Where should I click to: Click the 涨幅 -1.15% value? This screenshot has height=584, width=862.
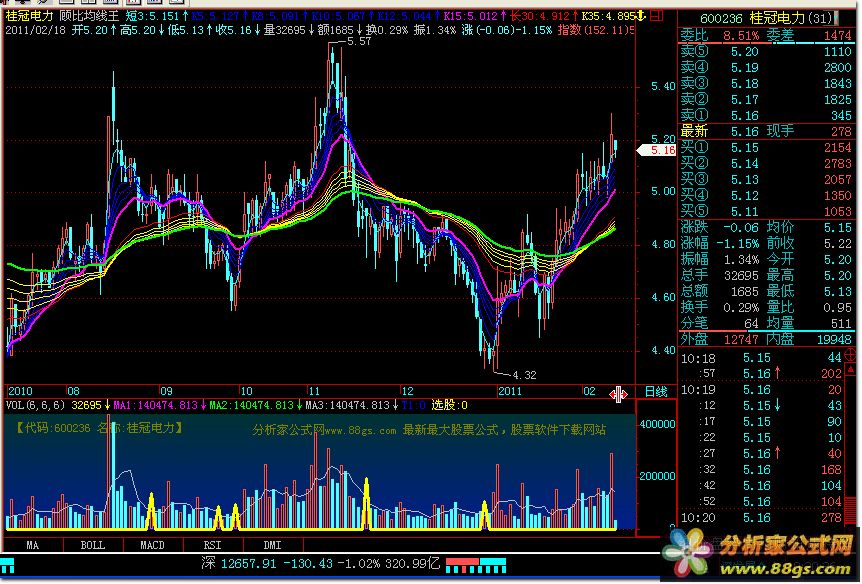pos(737,243)
